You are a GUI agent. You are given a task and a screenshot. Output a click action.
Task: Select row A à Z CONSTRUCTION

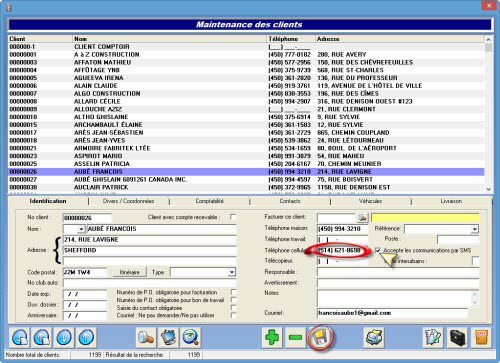[x=246, y=54]
